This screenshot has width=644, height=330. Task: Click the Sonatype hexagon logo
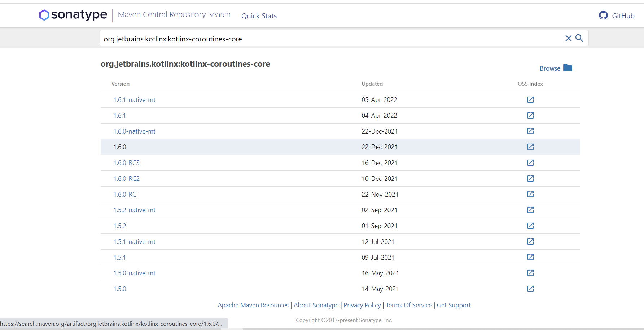pyautogui.click(x=44, y=15)
